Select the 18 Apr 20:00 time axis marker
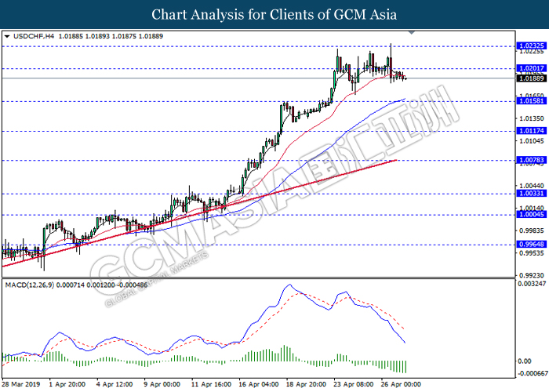The height and width of the screenshot is (392, 549). (x=306, y=384)
